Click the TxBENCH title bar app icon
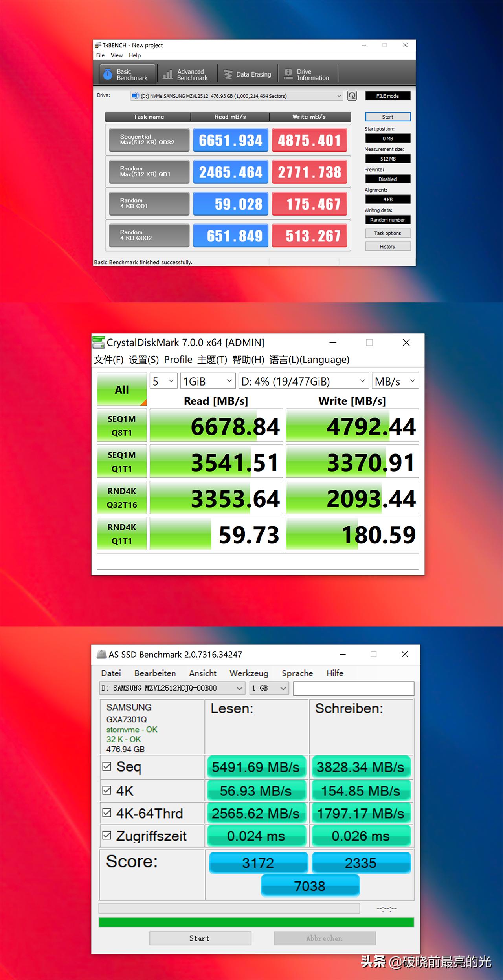The image size is (503, 980). [98, 45]
